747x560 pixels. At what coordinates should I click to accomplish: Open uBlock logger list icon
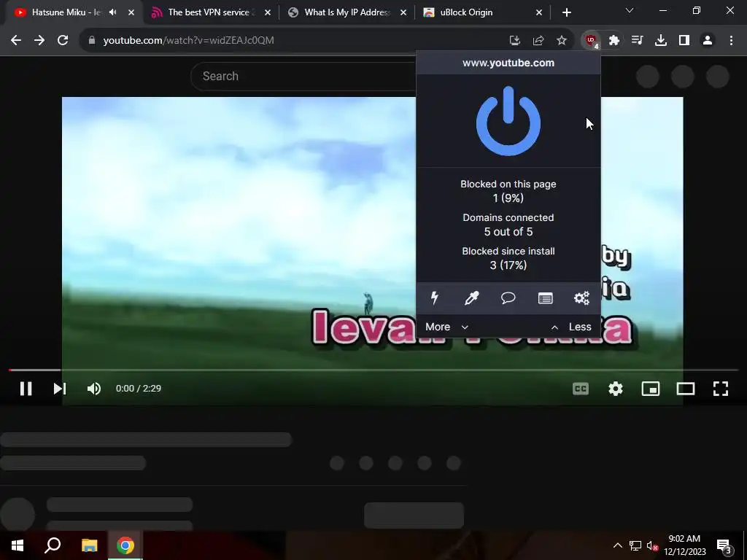point(545,298)
